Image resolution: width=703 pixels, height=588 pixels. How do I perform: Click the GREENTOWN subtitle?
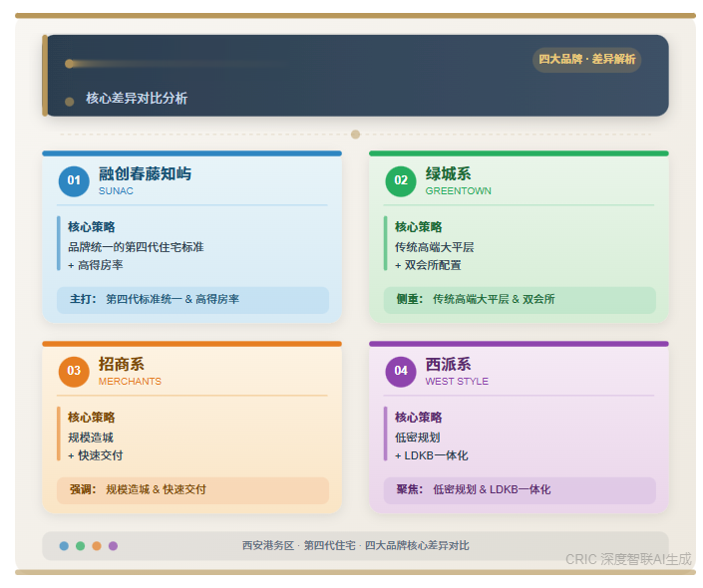click(x=459, y=191)
